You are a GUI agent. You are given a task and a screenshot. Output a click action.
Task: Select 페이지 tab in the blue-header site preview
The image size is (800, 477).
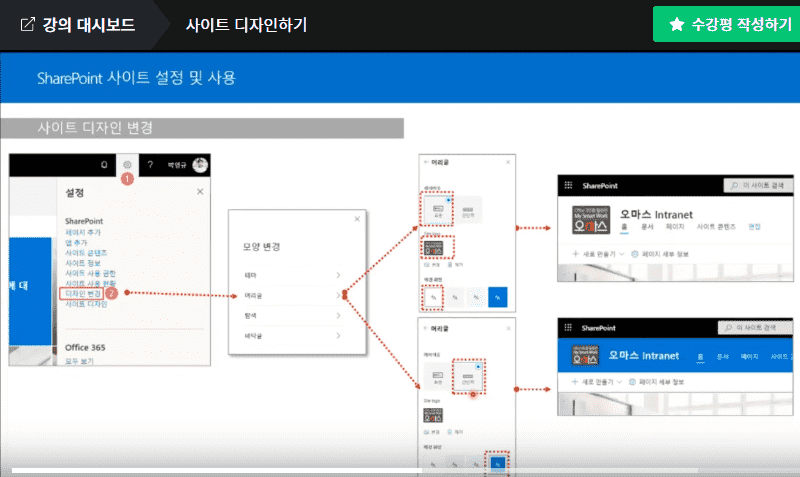749,357
